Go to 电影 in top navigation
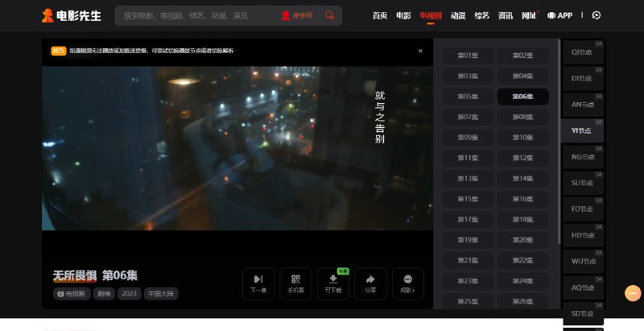This screenshot has height=331, width=644. (x=403, y=15)
